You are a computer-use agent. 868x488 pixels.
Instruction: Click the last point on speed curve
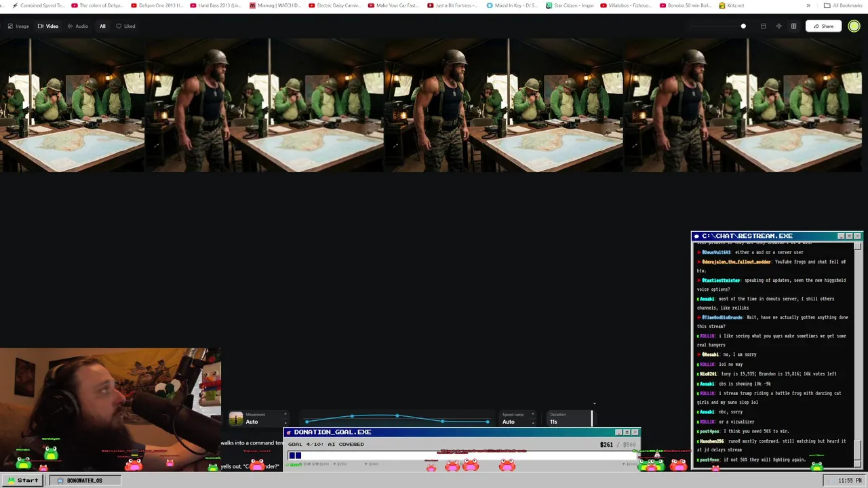point(488,422)
